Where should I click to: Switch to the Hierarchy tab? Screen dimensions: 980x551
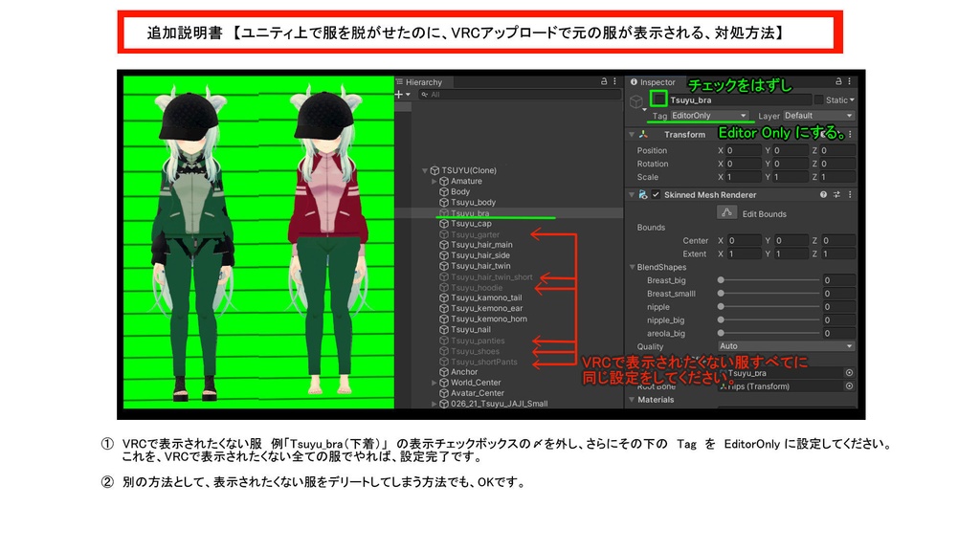point(424,82)
